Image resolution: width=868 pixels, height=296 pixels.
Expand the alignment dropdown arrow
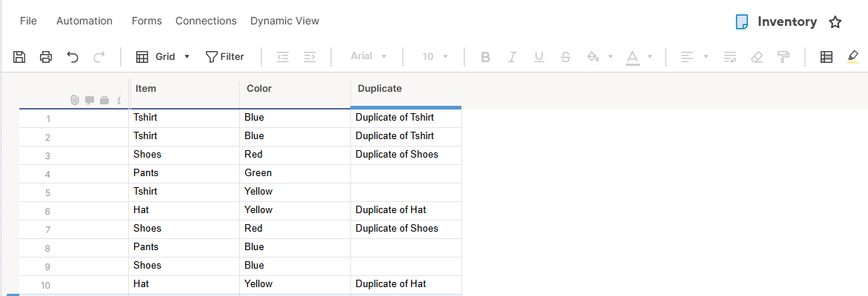click(706, 56)
